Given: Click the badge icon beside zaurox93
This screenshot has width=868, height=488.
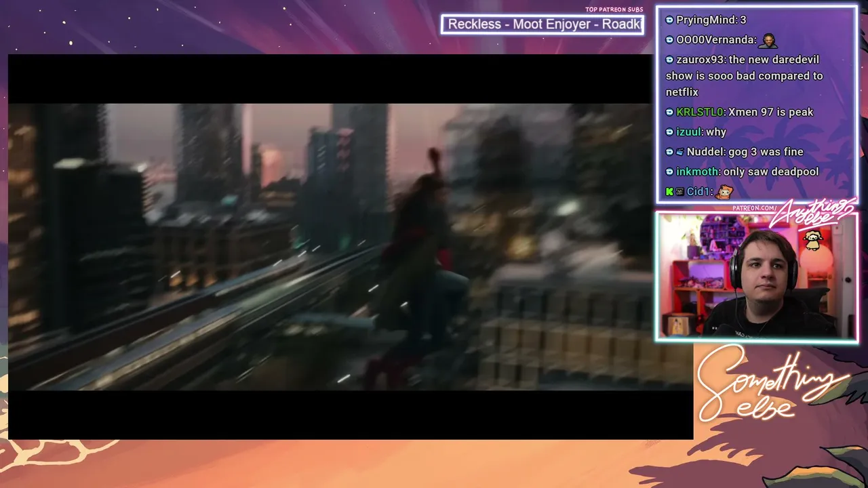Looking at the screenshot, I should (x=669, y=60).
